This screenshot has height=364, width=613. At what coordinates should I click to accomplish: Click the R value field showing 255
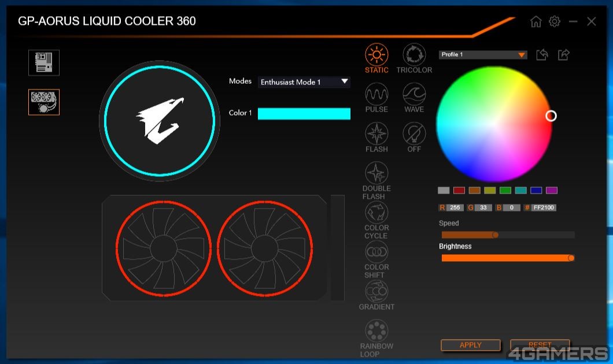[x=455, y=207]
